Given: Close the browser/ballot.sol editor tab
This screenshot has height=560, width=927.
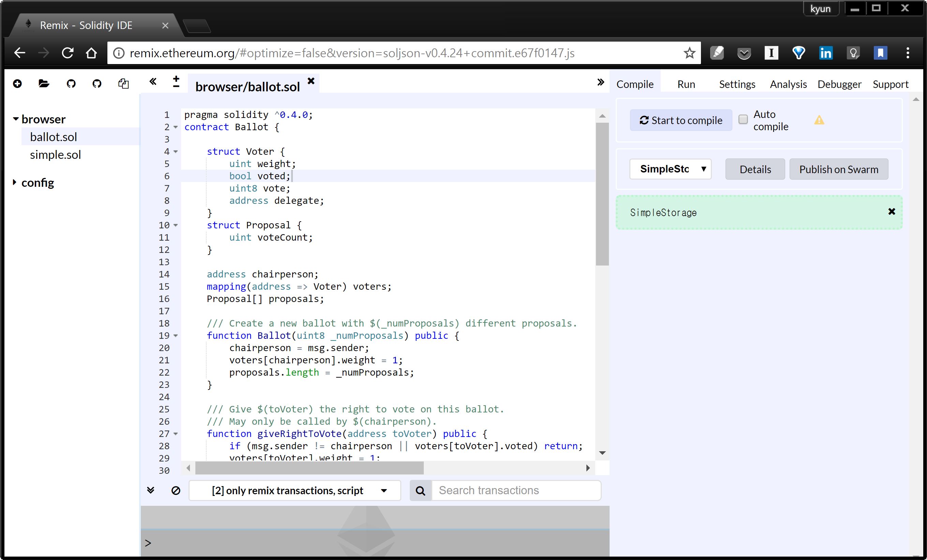Looking at the screenshot, I should [x=311, y=81].
